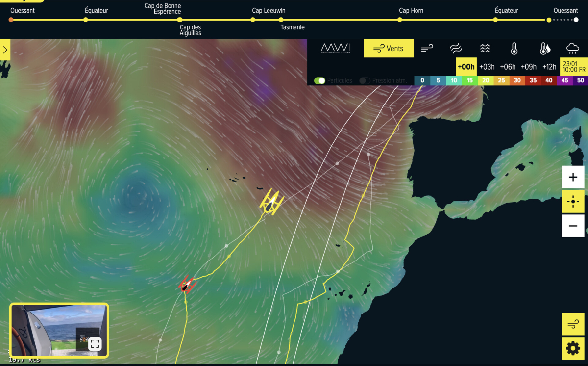The width and height of the screenshot is (588, 366).
Task: Click the wind layer button at bottom right
Action: coord(573,324)
